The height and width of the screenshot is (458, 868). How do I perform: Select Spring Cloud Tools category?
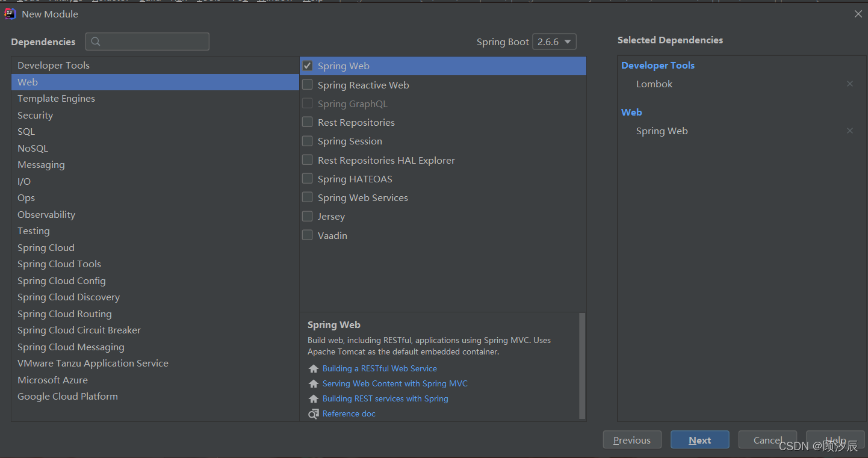click(155, 264)
